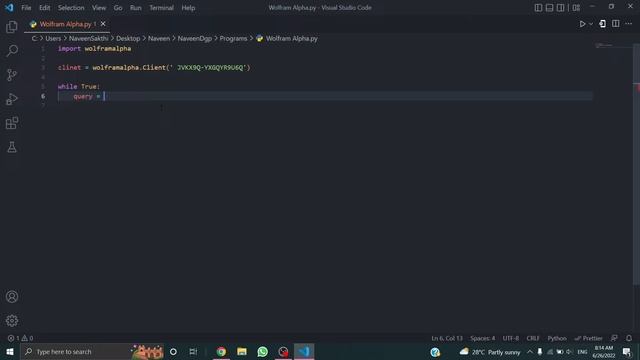Click Ln 6, Col 13 cursor position
The height and width of the screenshot is (360, 640).
447,338
